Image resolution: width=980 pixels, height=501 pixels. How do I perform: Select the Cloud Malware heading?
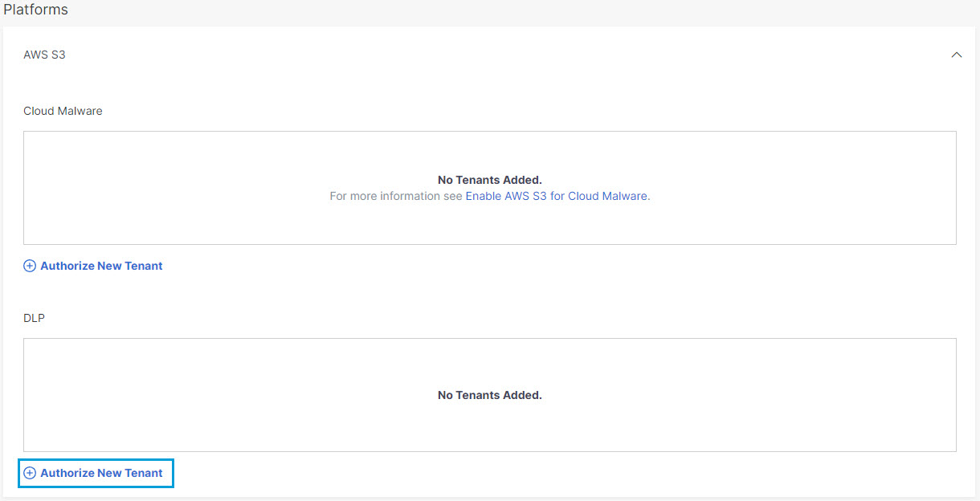click(x=63, y=111)
